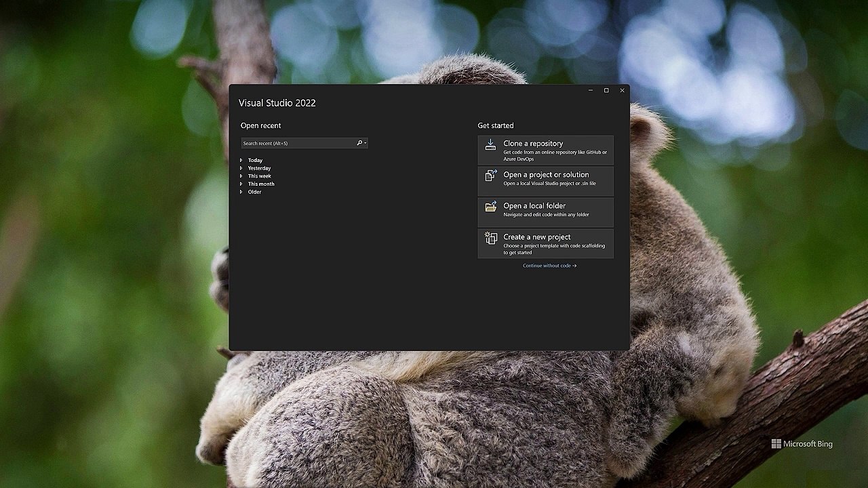
Task: Select the Today recent group label
Action: point(255,161)
